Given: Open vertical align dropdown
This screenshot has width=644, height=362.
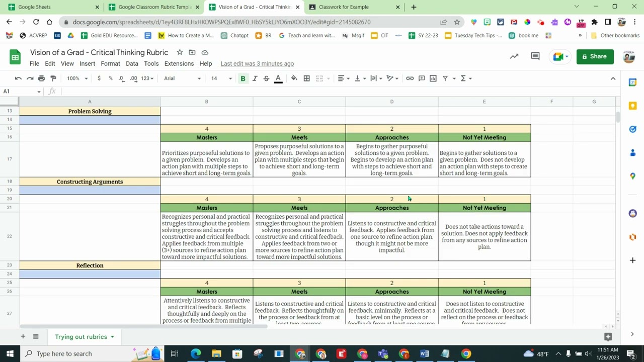Looking at the screenshot, I should point(360,78).
